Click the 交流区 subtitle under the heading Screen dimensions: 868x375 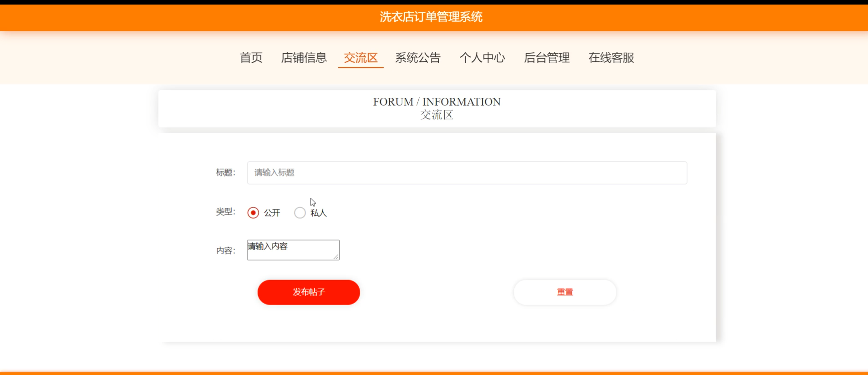[x=437, y=115]
